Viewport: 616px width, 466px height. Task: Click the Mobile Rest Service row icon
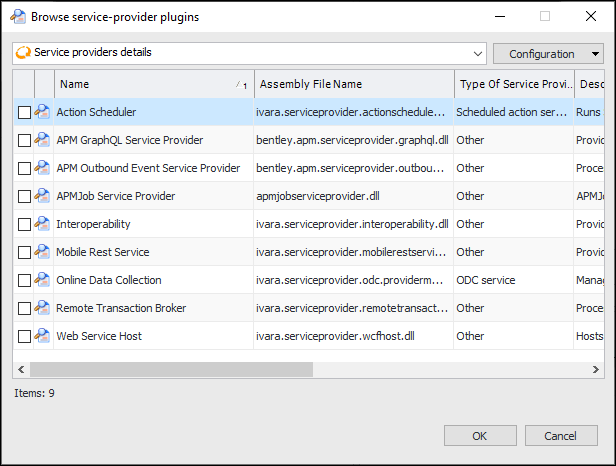tap(42, 252)
